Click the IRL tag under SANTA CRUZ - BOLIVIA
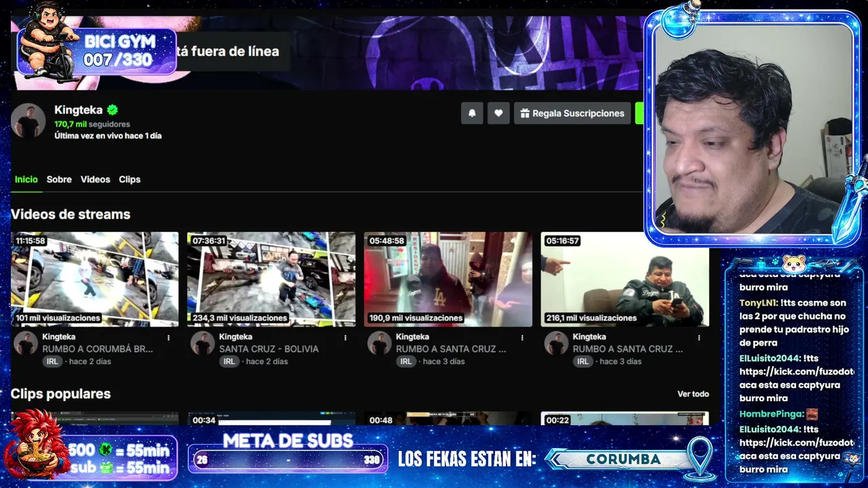The image size is (868, 488). [x=229, y=361]
